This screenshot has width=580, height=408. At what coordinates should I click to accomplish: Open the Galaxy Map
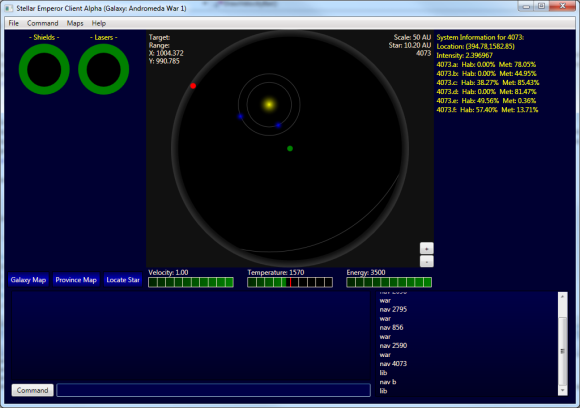pyautogui.click(x=28, y=280)
